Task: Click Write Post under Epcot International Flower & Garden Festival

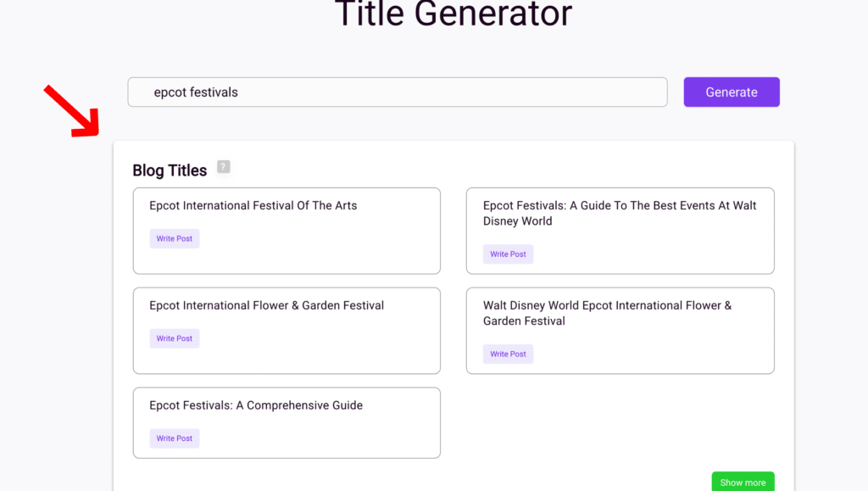Action: (x=175, y=338)
